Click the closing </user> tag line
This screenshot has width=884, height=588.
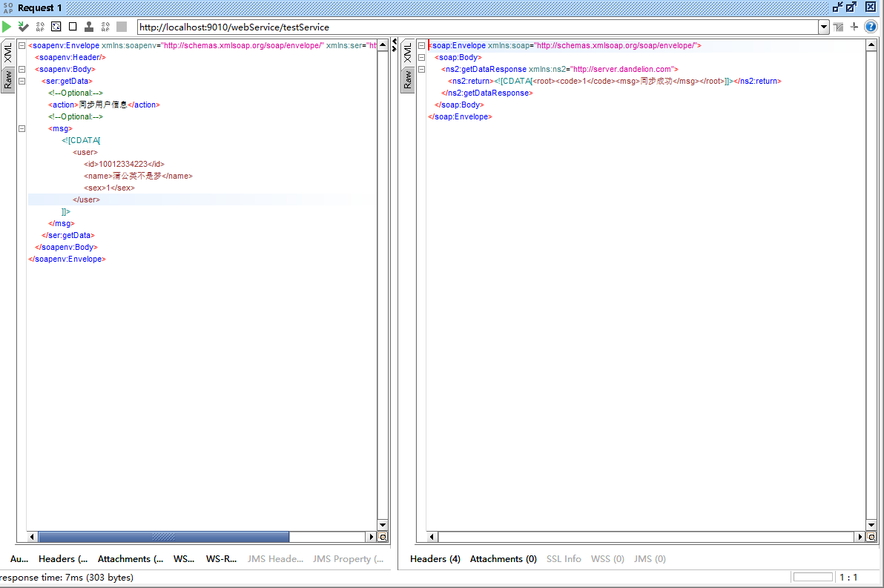pyautogui.click(x=86, y=199)
